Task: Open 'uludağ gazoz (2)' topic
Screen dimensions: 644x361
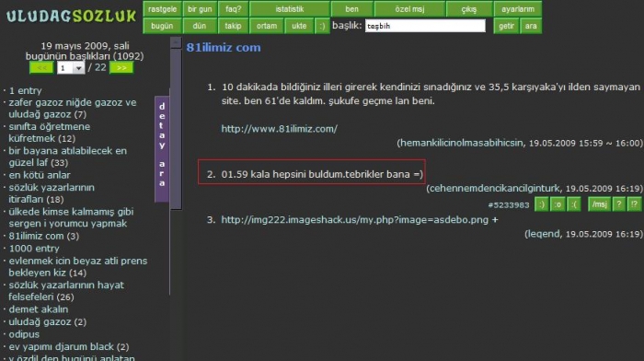Action: point(48,321)
